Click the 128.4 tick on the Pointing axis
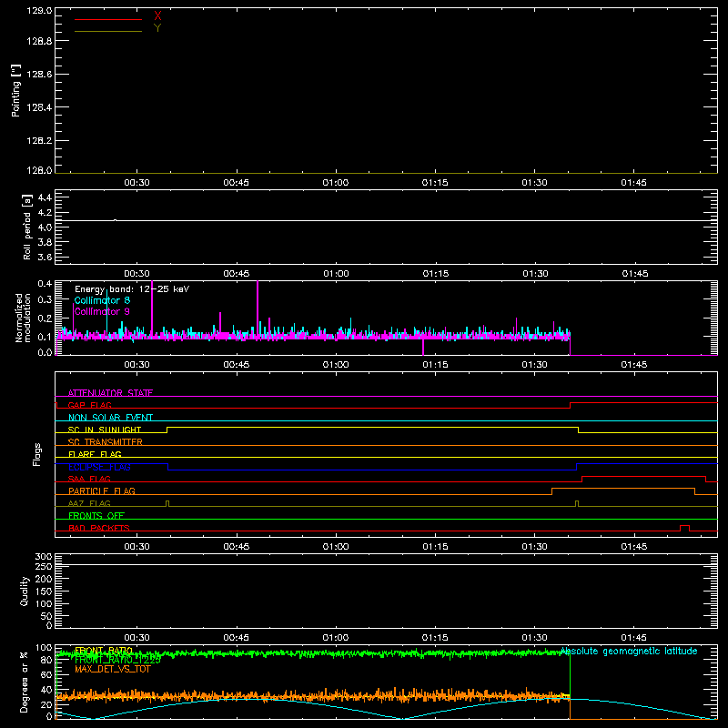 point(39,107)
